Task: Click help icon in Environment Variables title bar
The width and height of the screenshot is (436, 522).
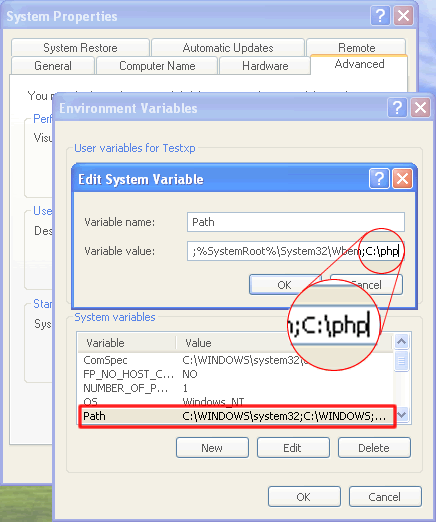Action: (397, 108)
